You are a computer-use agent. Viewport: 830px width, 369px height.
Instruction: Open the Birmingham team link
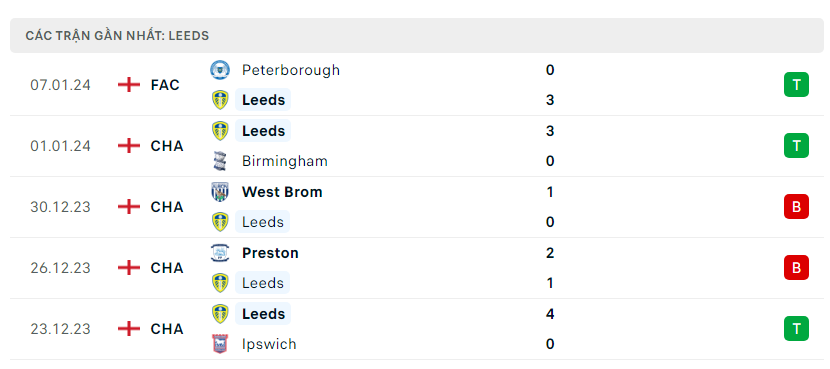point(285,161)
